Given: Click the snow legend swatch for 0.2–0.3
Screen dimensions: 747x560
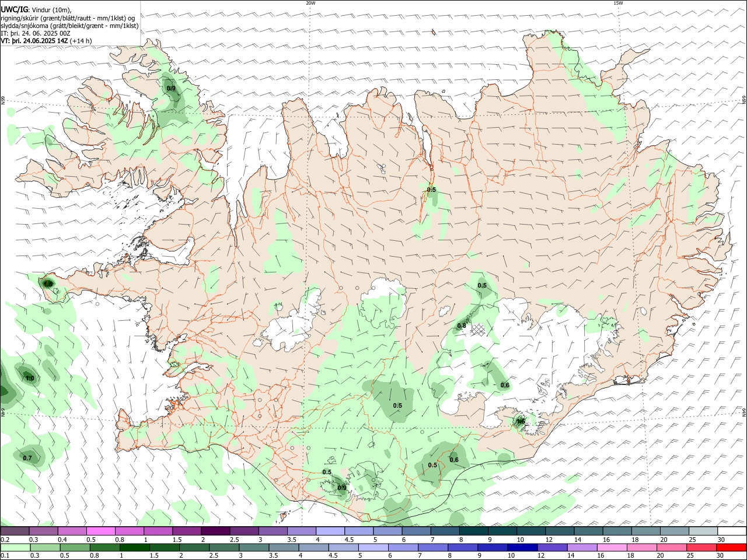Looking at the screenshot, I should (15, 531).
